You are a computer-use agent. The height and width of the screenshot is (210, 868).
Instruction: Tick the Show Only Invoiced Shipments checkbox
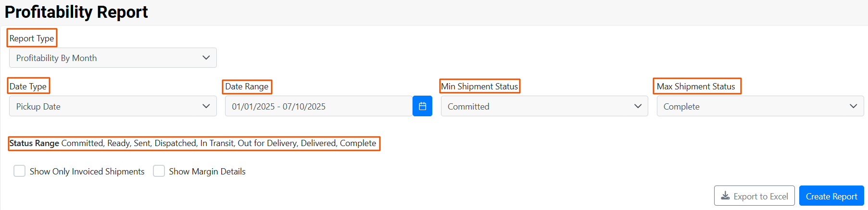tap(19, 171)
